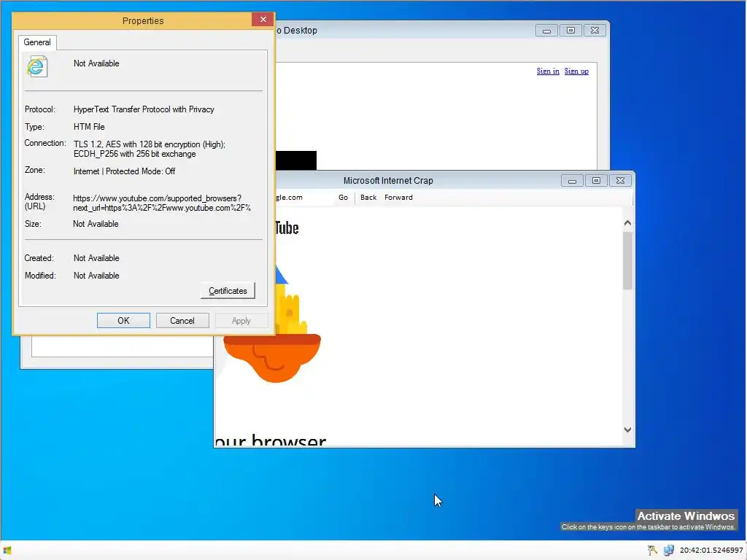Open the network computers tray icon

[669, 551]
